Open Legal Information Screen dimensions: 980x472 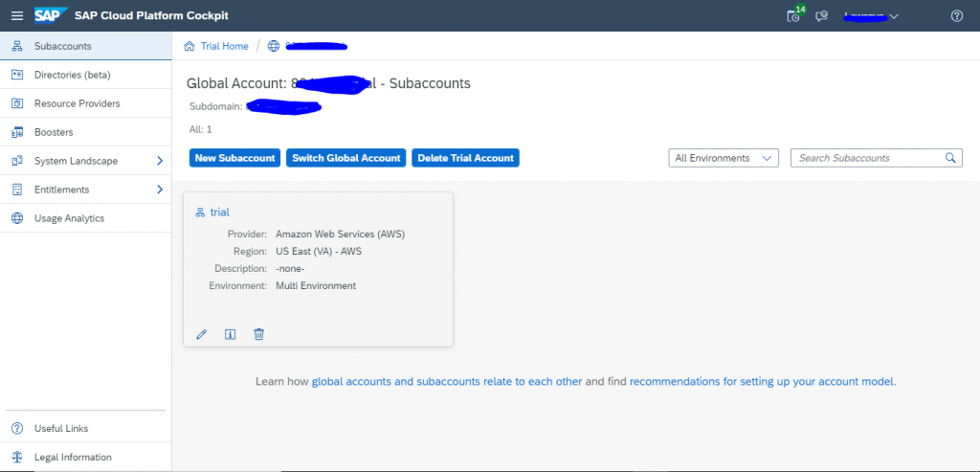click(x=85, y=458)
